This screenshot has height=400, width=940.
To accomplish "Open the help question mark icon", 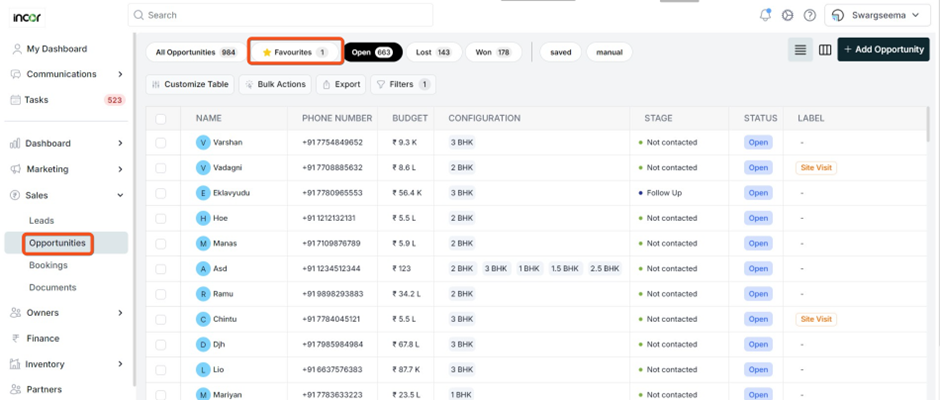I will click(x=810, y=16).
